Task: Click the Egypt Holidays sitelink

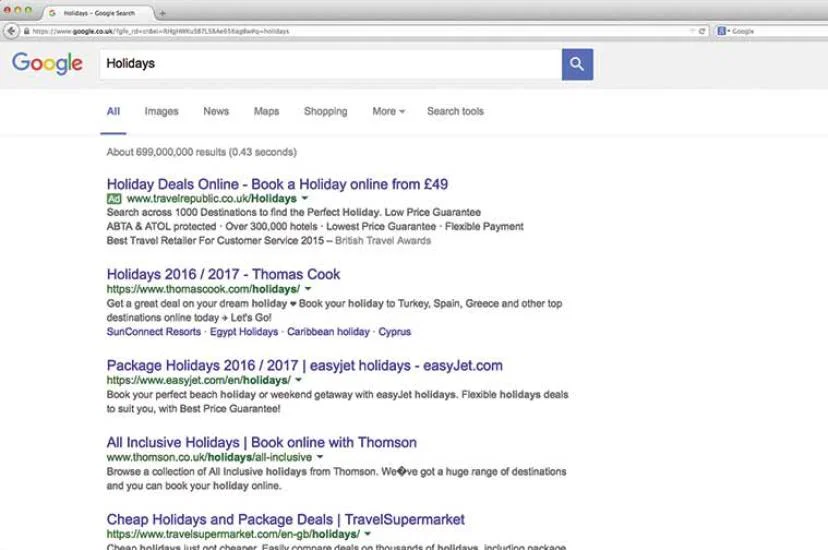Action: 244,331
